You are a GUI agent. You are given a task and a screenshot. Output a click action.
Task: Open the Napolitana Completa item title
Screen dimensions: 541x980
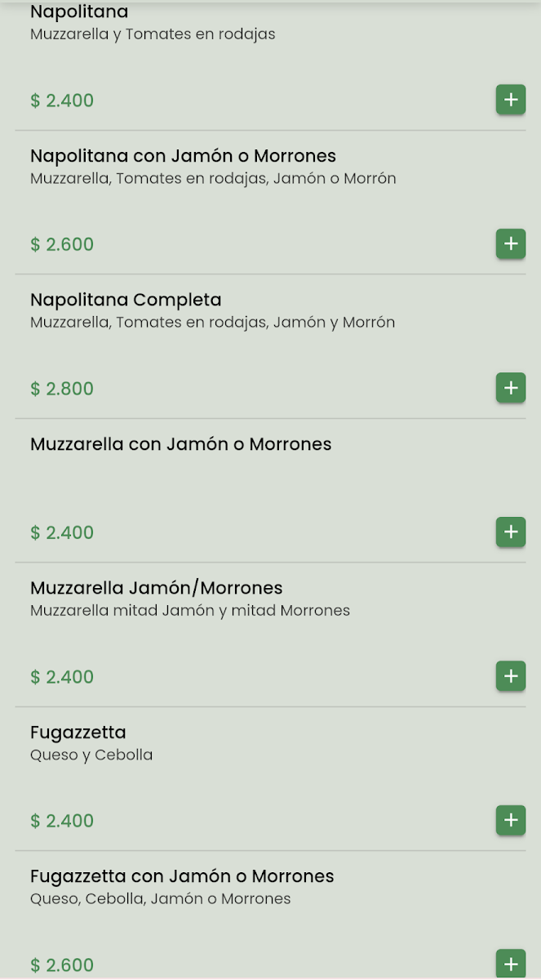pos(126,300)
